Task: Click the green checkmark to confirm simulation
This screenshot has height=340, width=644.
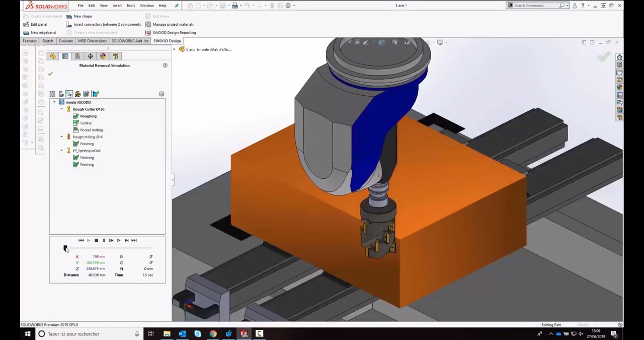Action: [50, 74]
